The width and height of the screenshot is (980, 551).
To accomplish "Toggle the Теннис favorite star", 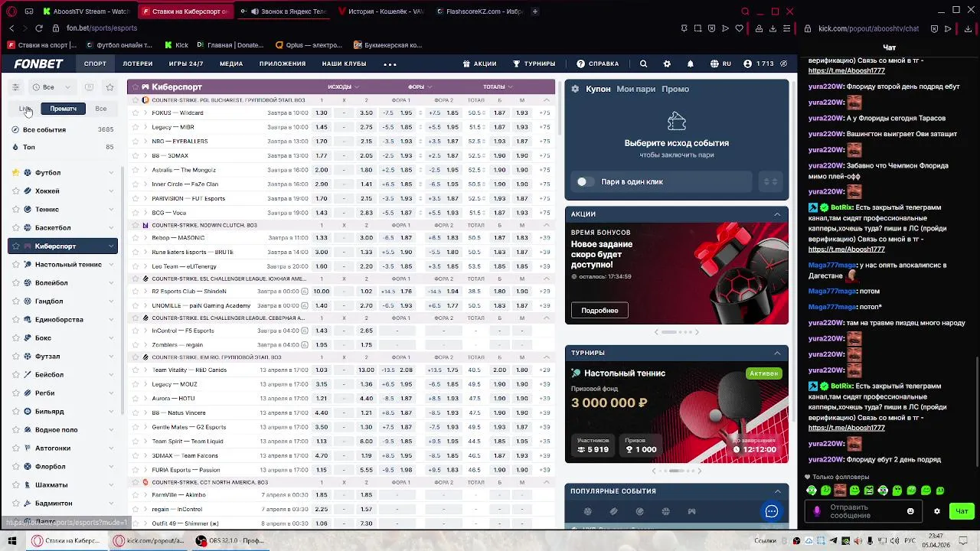I will (x=15, y=209).
